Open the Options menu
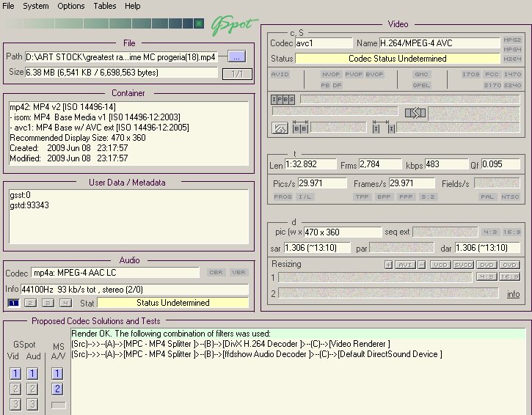This screenshot has height=415, width=532. point(71,6)
